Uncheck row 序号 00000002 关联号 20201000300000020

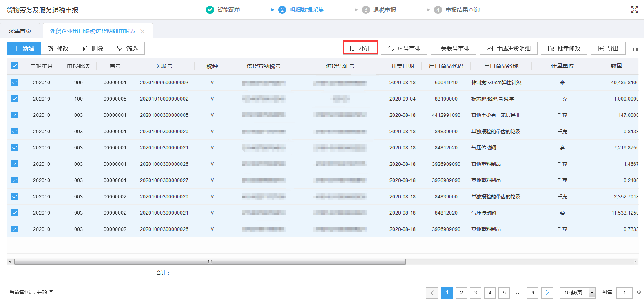pos(15,196)
